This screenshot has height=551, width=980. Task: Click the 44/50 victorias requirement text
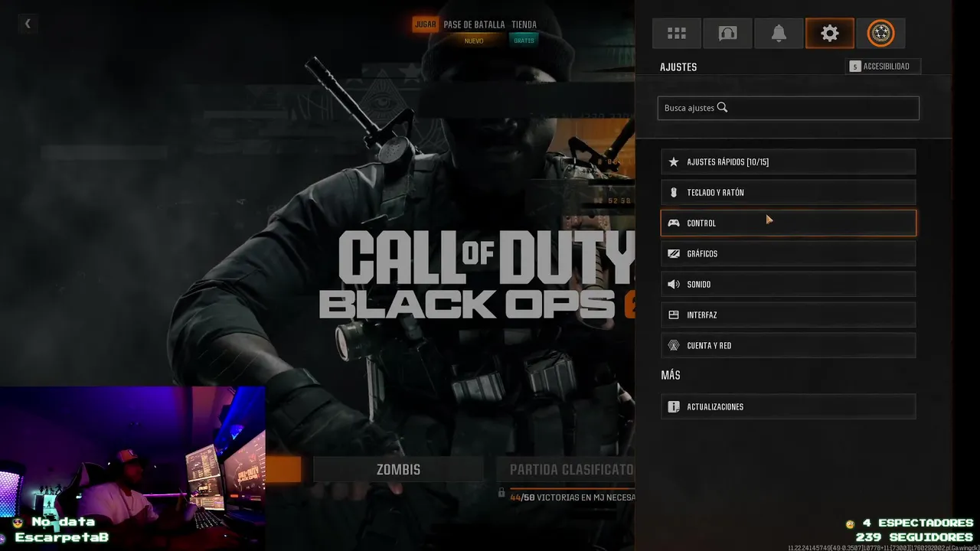coord(572,497)
